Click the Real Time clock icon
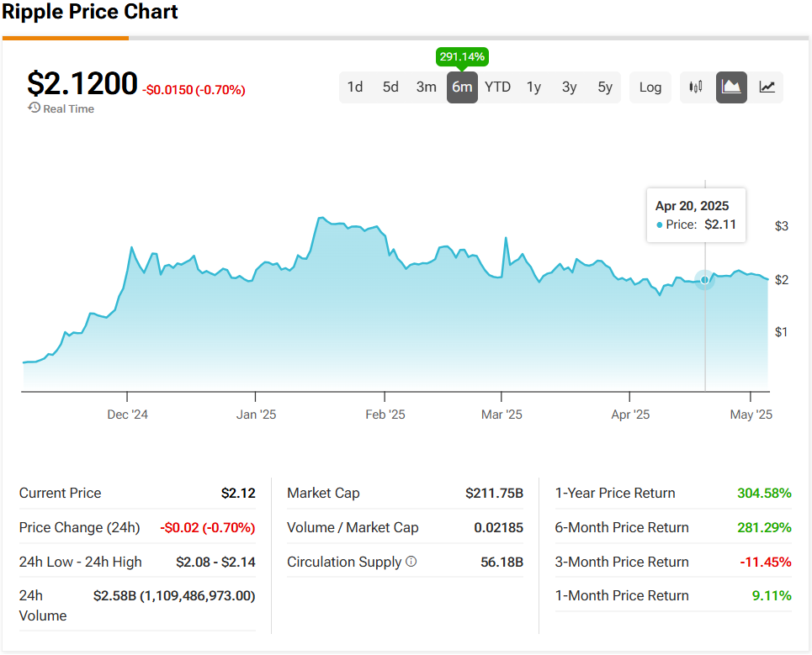 [34, 108]
